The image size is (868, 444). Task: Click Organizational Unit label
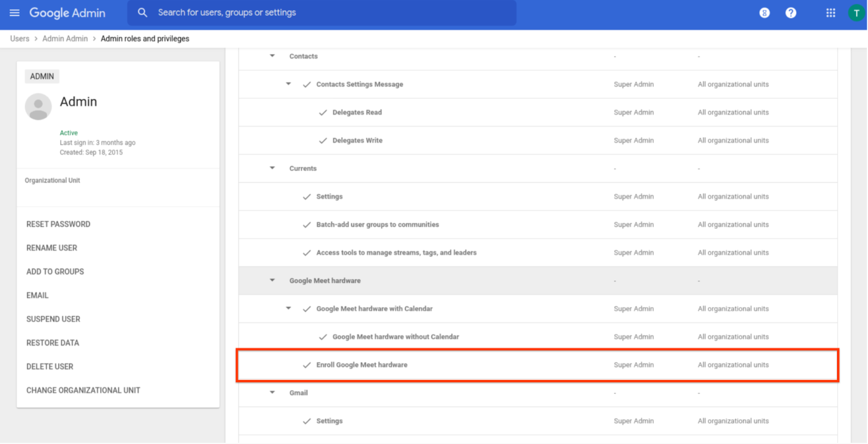point(52,181)
